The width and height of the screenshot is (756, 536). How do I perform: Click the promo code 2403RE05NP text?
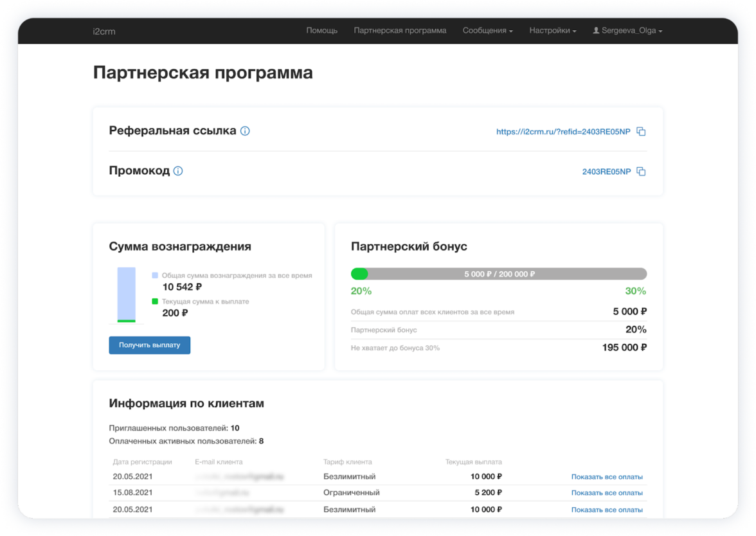tap(606, 172)
